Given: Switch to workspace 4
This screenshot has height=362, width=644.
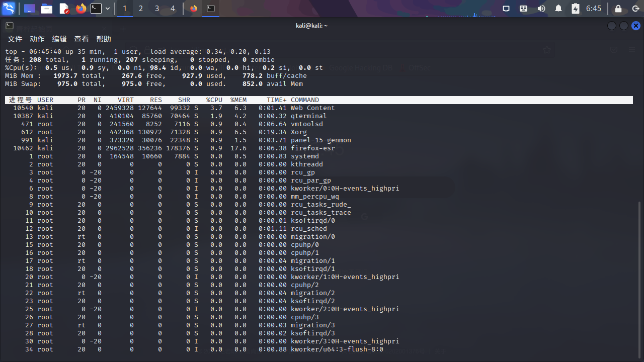Looking at the screenshot, I should click(x=173, y=9).
